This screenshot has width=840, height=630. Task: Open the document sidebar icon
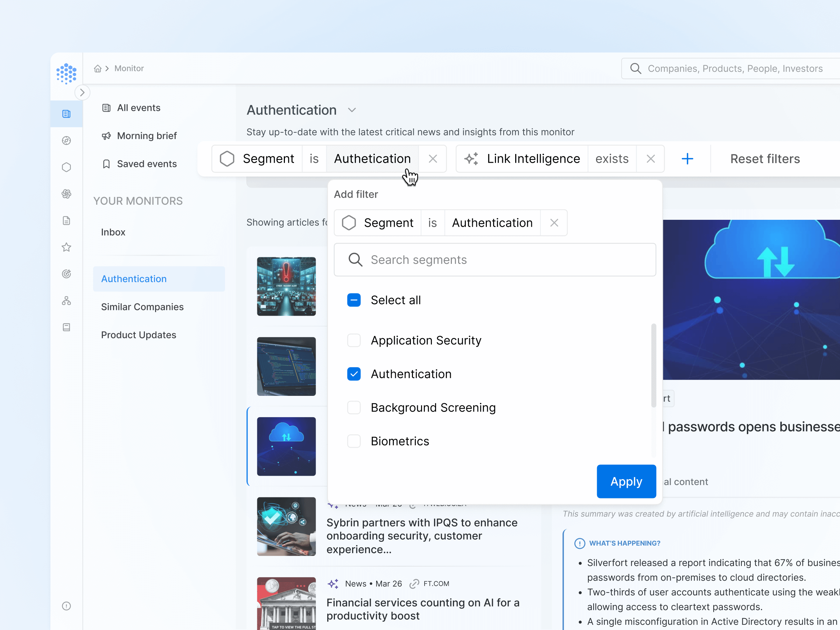[x=66, y=220]
